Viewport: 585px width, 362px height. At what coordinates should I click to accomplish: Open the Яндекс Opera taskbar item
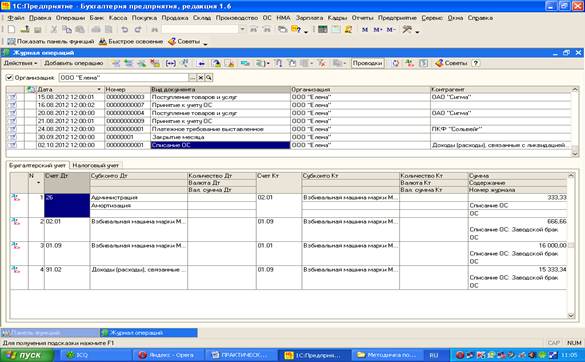tap(168, 355)
